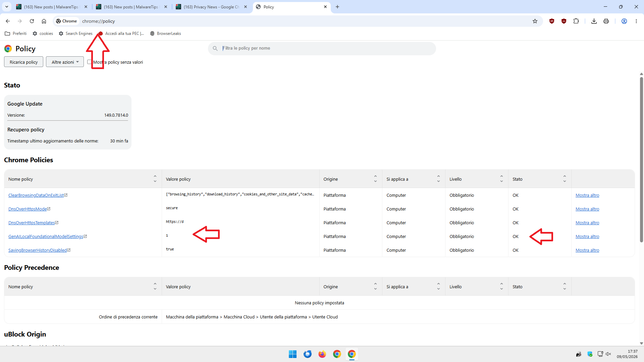The image size is (644, 362).
Task: Open the Preferiti bookmarks folder
Action: click(x=16, y=34)
